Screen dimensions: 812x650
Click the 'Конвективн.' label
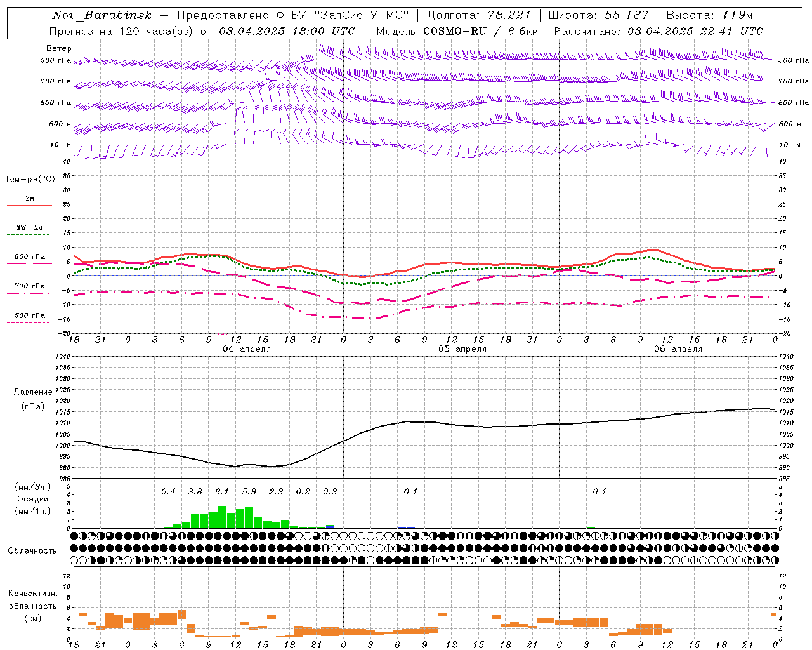pos(33,594)
